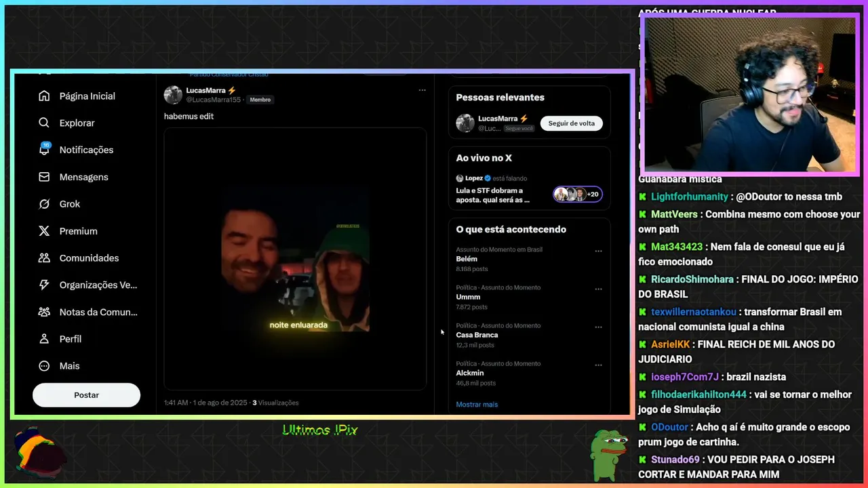Open options for the Ummm trend

tap(598, 289)
